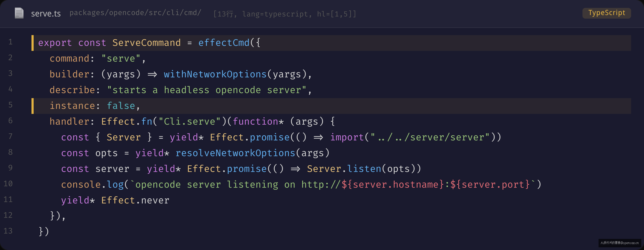Click line number 5 in the gutter
Viewport: 644px width, 250px height.
(10, 105)
